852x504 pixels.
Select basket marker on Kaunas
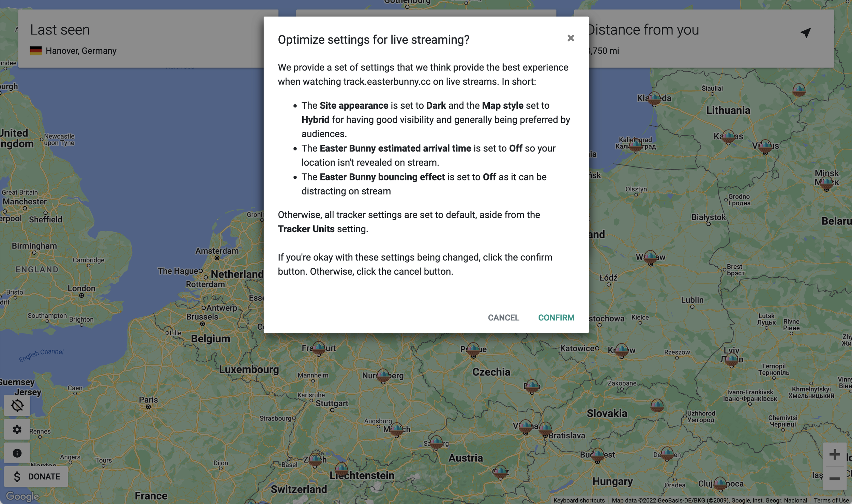pyautogui.click(x=728, y=137)
